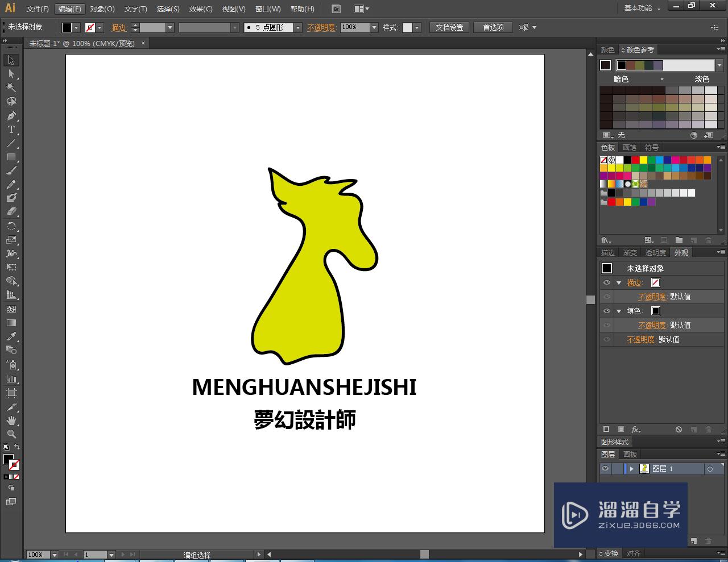Open the 不透明度 percentage dropdown
This screenshot has height=562, width=728.
tap(374, 27)
